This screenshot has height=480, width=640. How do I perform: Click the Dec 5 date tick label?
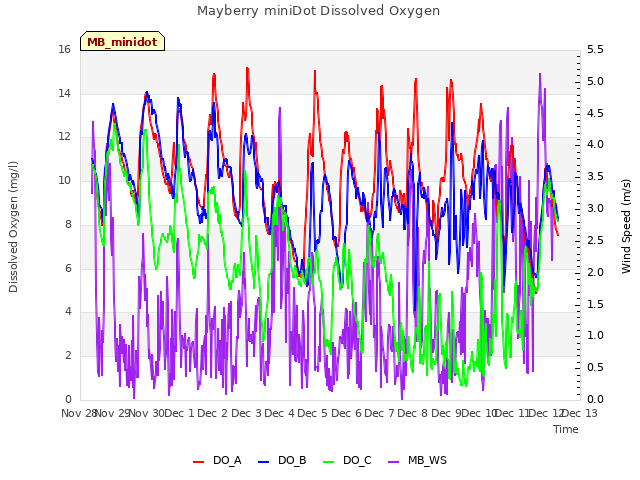point(313,413)
